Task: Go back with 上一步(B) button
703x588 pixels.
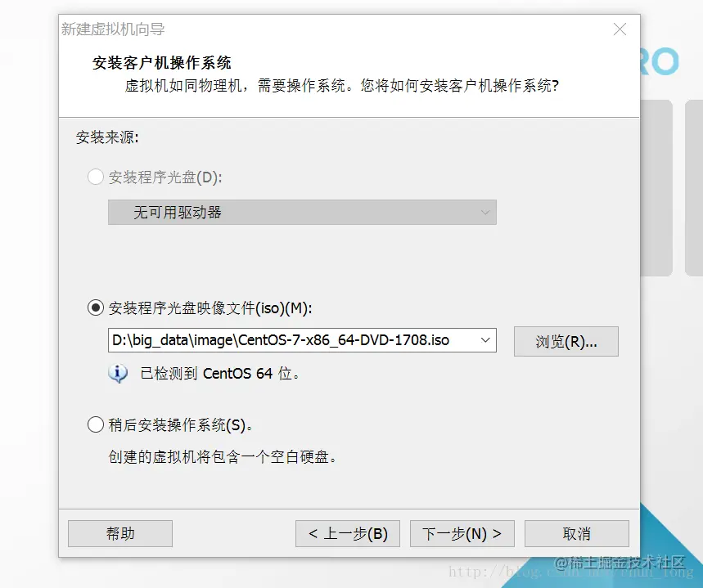Action: click(x=348, y=533)
